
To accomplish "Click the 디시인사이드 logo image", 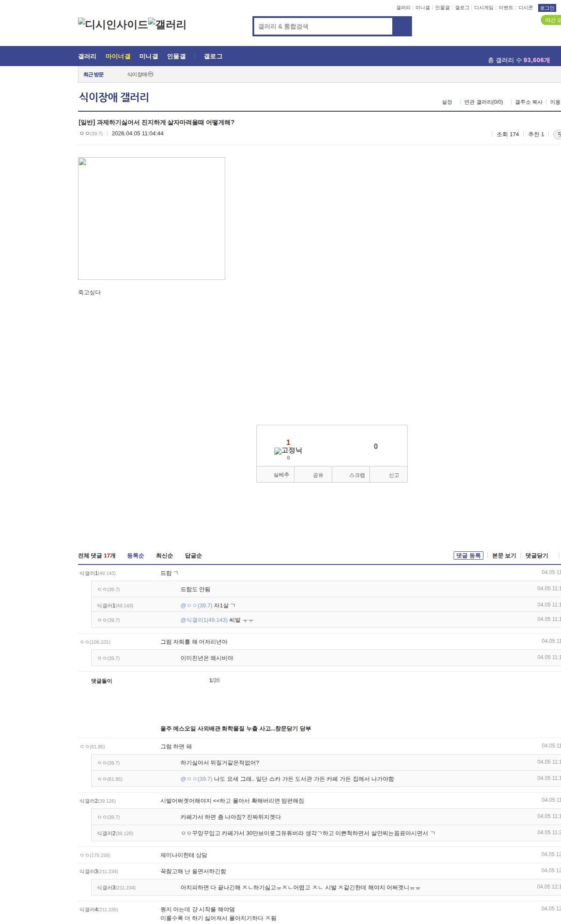I will [113, 25].
